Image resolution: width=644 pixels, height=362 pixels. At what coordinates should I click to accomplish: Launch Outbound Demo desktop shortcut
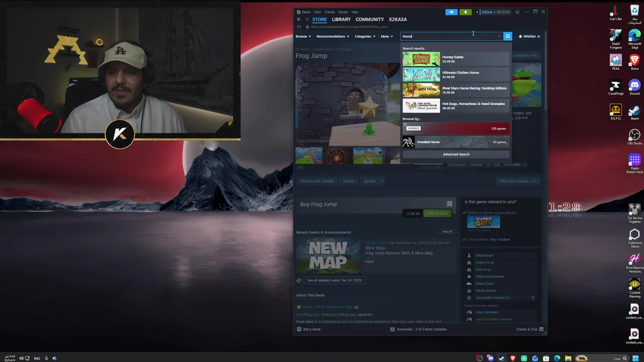634,238
